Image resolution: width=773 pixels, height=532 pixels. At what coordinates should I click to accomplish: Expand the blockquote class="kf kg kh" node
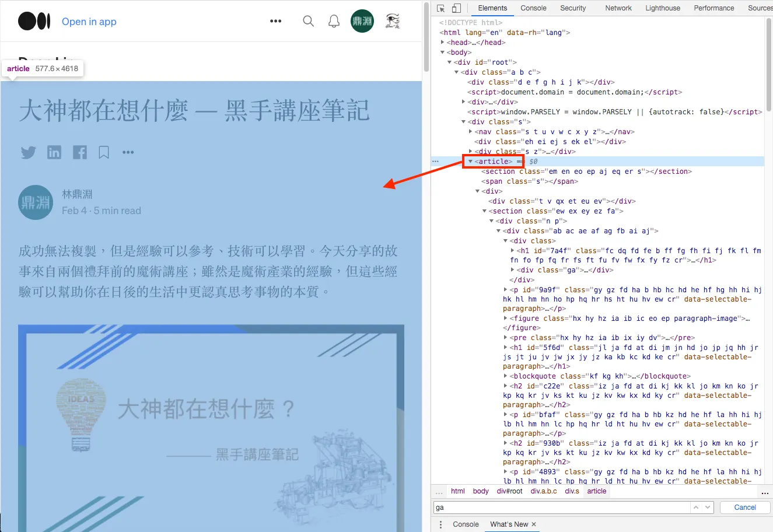click(x=506, y=376)
